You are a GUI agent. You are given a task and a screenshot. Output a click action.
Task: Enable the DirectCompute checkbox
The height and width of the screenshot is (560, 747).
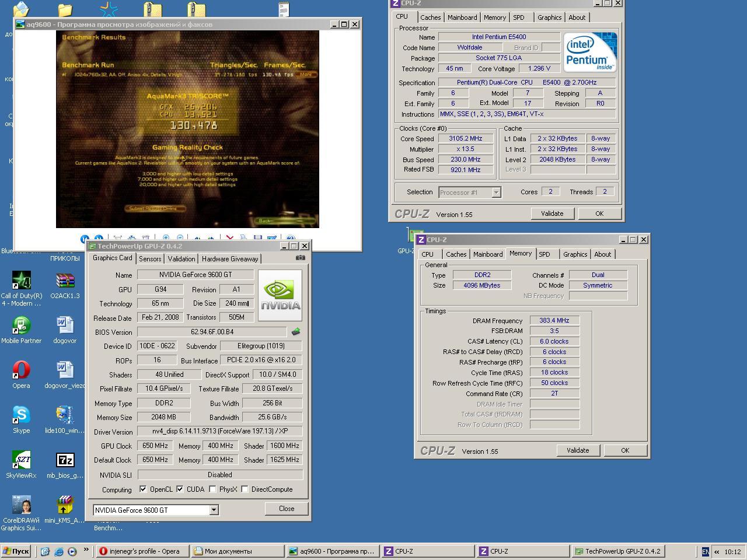click(245, 489)
